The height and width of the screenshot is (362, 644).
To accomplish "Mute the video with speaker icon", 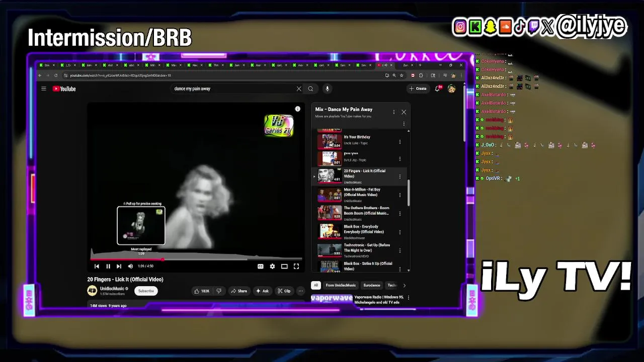I will [130, 266].
